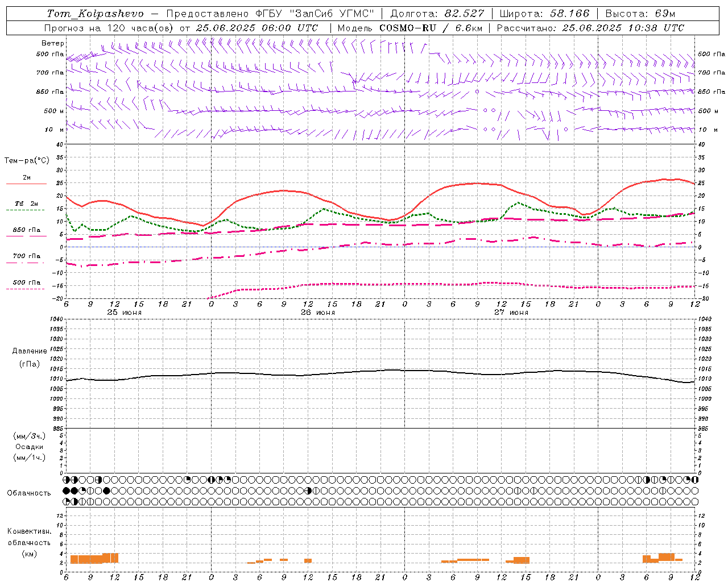Select the 25 июня date label
728x582 pixels.
[x=125, y=313]
